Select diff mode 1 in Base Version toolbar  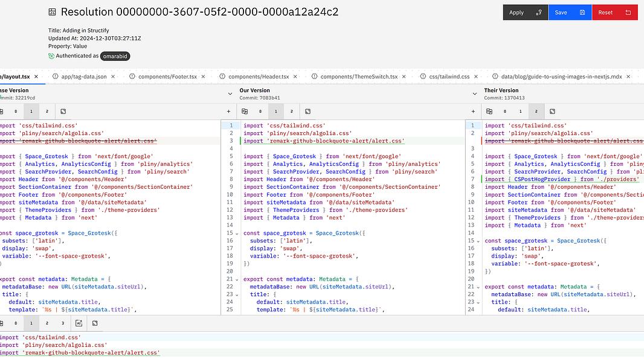click(31, 112)
